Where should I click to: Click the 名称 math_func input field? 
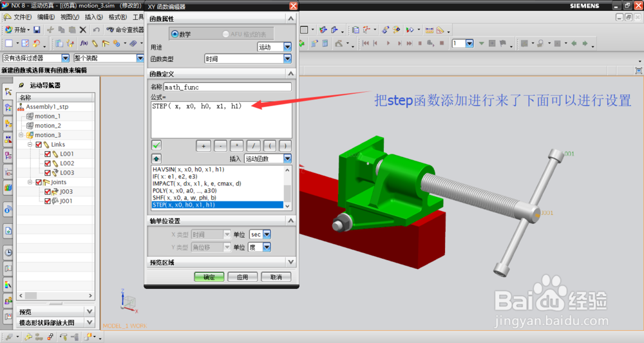coord(227,87)
